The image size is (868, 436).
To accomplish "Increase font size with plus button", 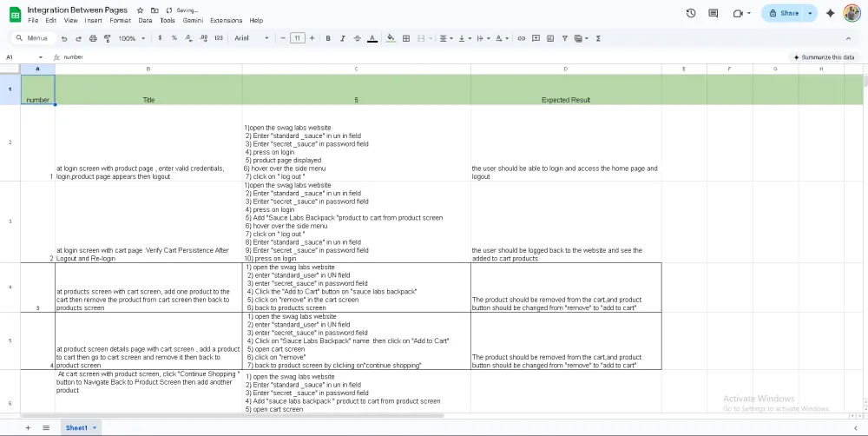I will point(312,38).
